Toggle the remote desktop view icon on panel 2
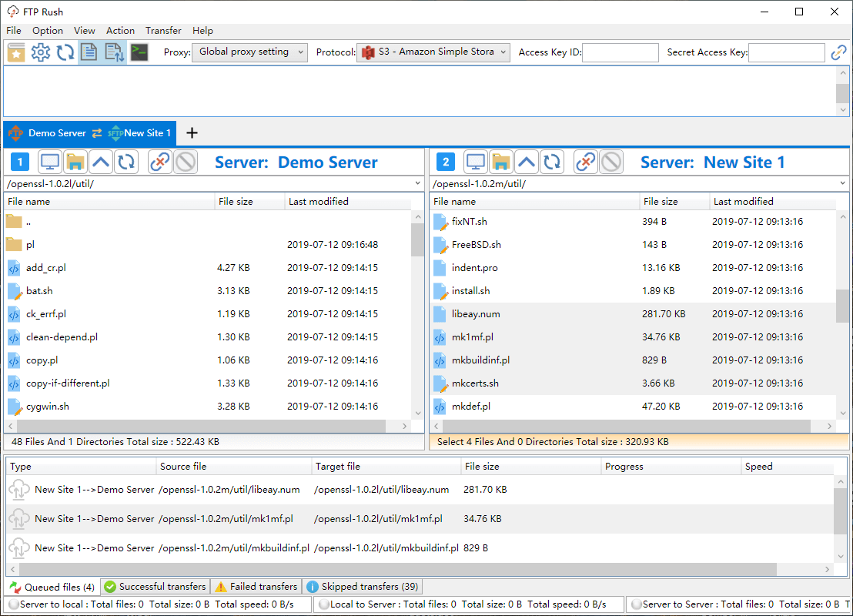Screen dimensions: 853x616 click(477, 161)
